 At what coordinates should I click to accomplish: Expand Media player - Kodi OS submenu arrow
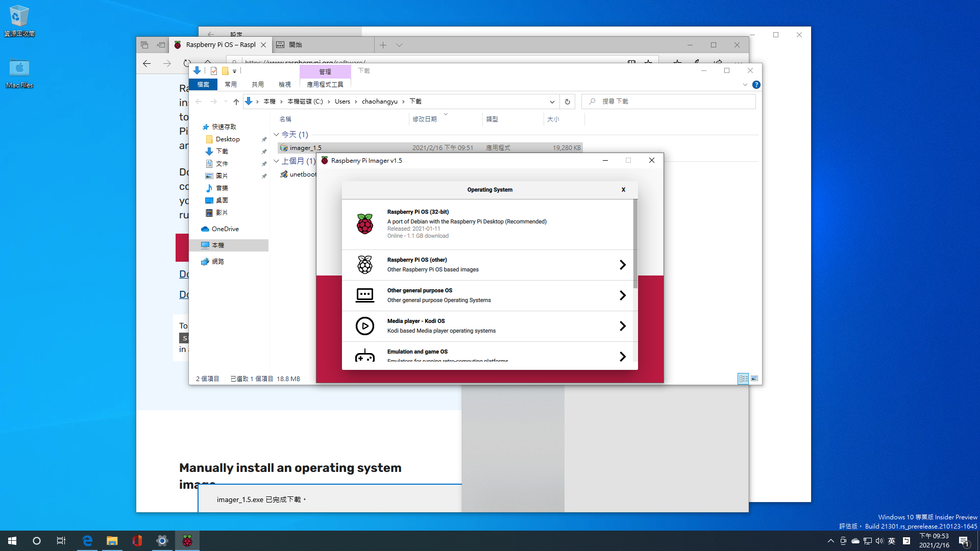622,326
